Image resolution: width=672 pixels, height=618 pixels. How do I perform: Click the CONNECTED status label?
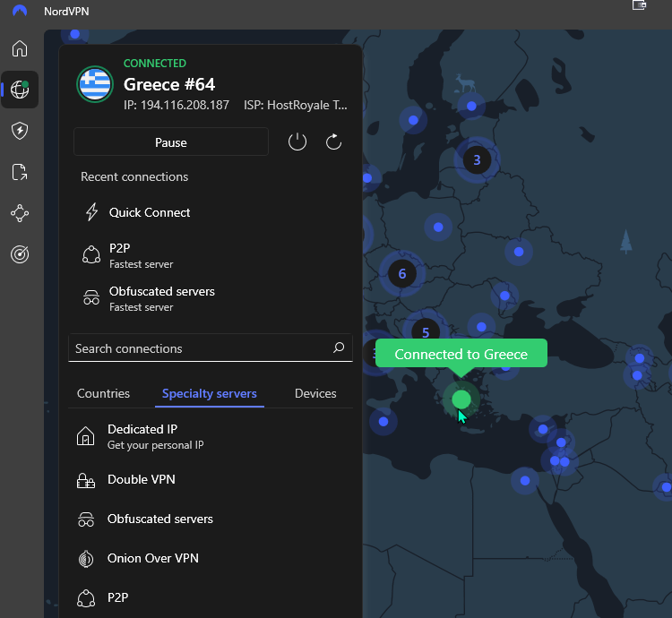(155, 64)
